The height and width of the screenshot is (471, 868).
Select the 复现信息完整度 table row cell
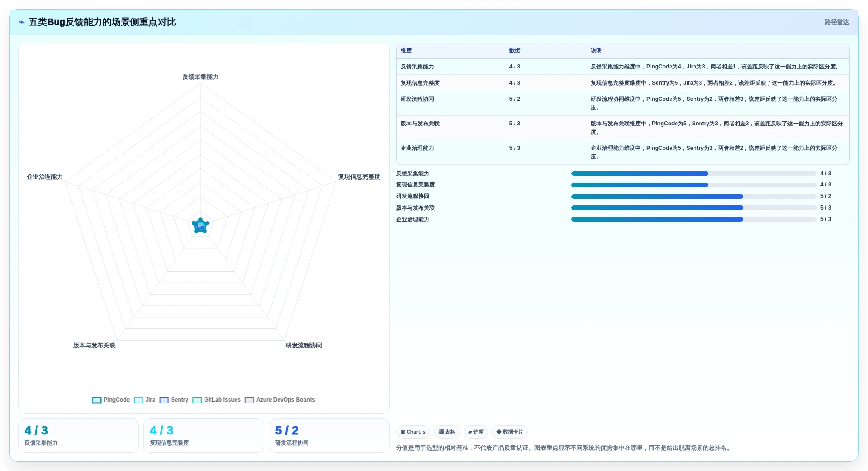pyautogui.click(x=420, y=83)
